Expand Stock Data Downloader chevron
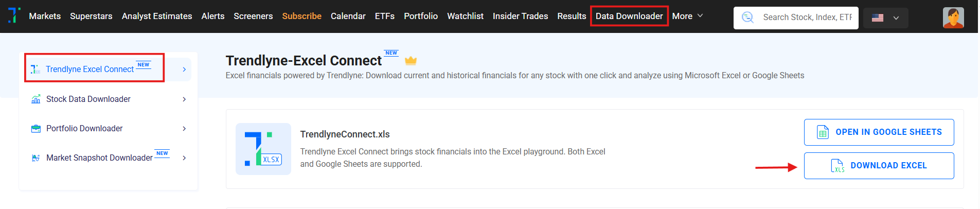 (x=184, y=99)
